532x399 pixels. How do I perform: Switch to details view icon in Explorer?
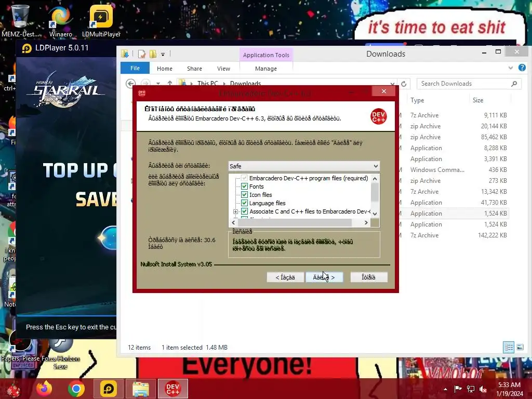click(509, 347)
